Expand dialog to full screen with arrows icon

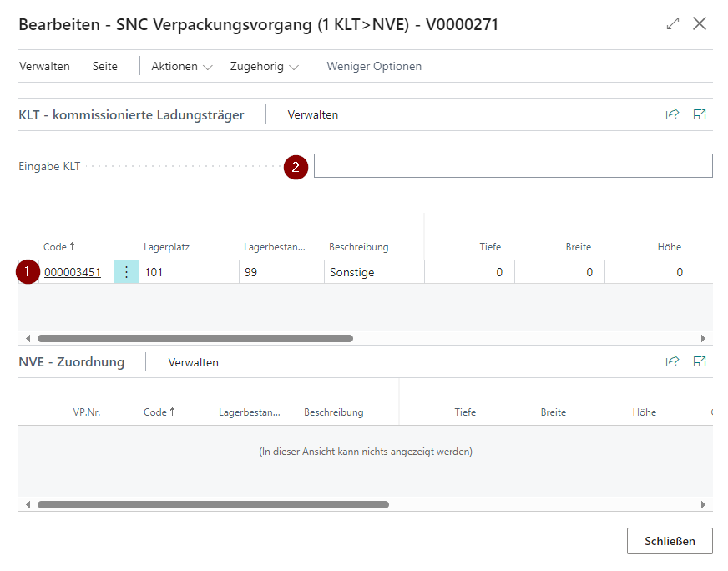tap(673, 24)
